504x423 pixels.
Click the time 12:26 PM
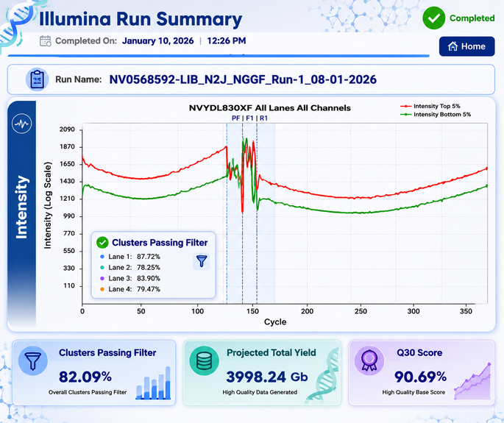(227, 41)
